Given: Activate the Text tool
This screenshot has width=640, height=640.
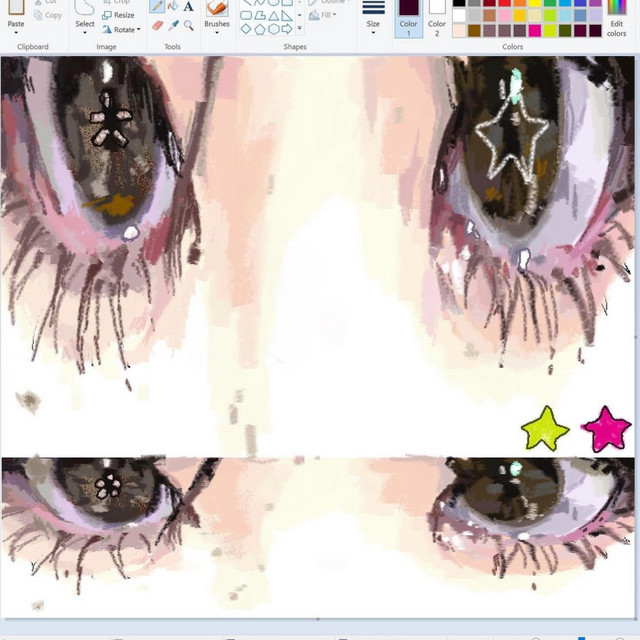Looking at the screenshot, I should tap(189, 7).
